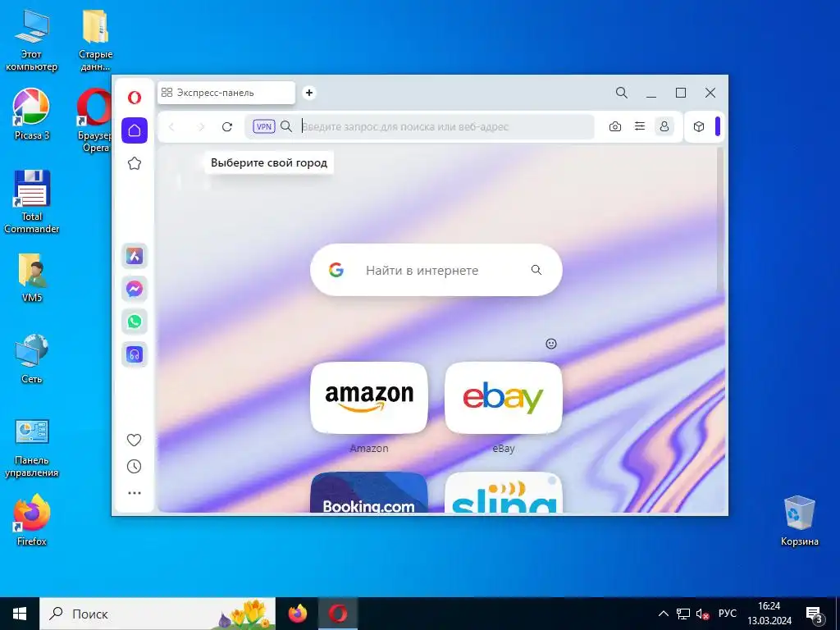Open the Opera account profile icon
Viewport: 840px width, 630px height.
tap(664, 126)
